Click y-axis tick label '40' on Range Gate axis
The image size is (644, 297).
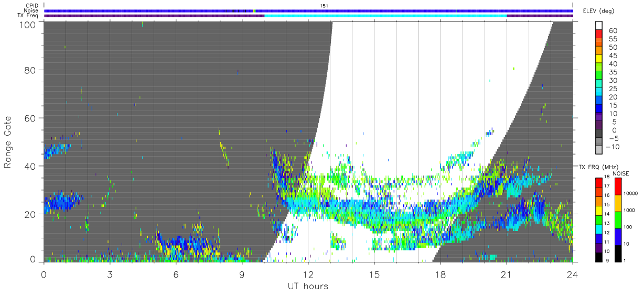(30, 166)
